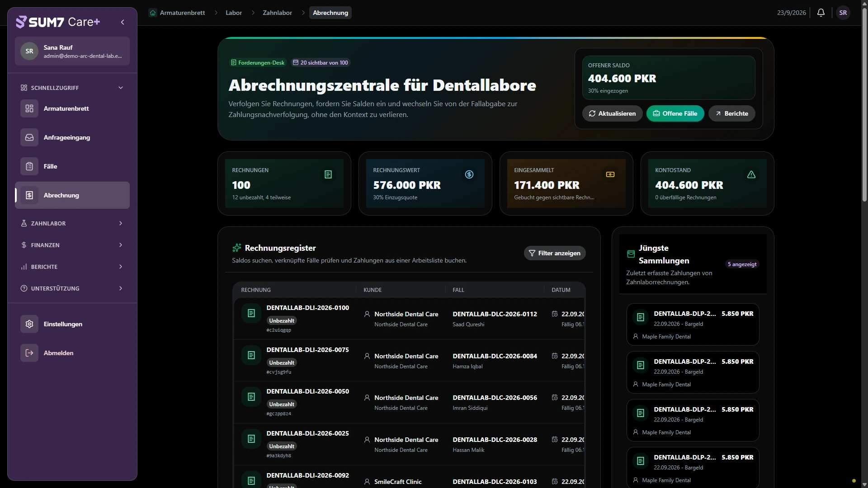Screen dimensions: 868x488
Task: Click the Abmelden logout icon
Action: (29, 353)
